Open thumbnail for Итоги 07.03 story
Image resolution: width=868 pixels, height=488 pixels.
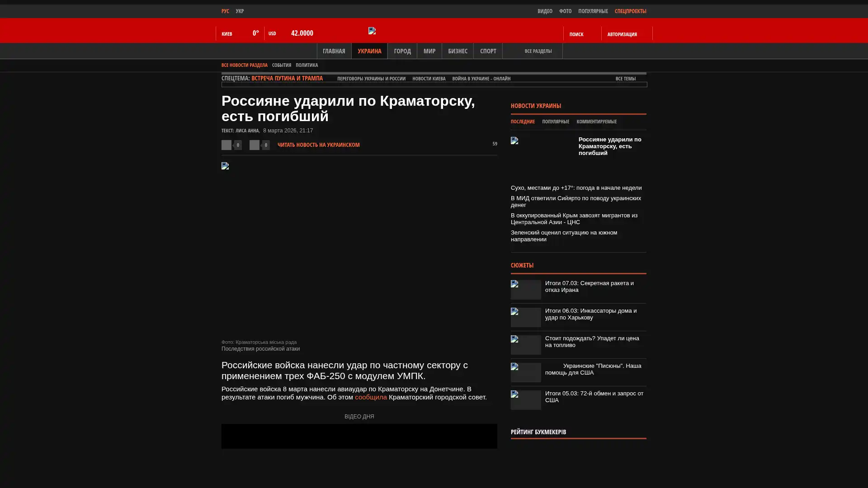526,290
